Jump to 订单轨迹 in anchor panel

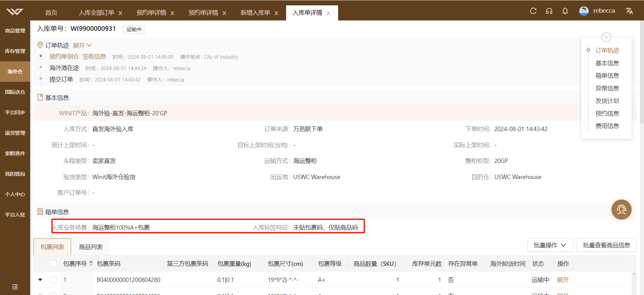[x=607, y=50]
